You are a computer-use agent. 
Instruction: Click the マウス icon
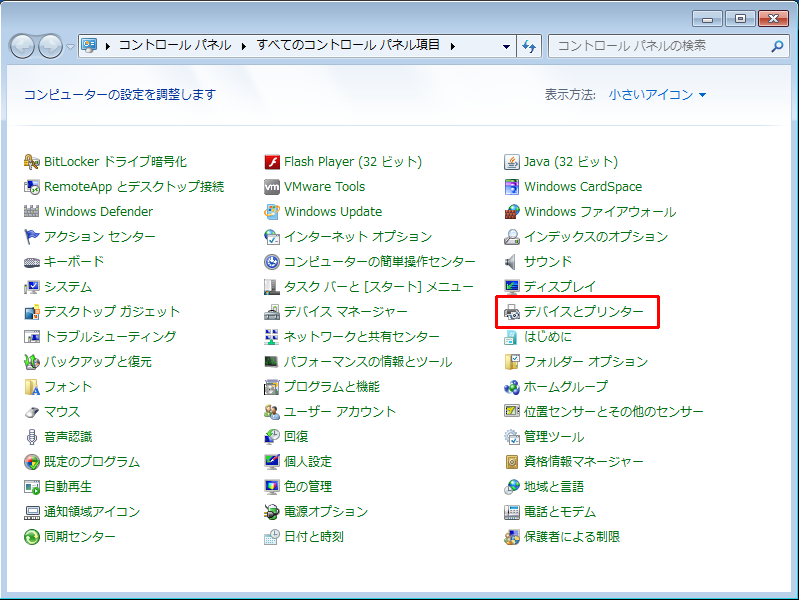pos(32,412)
